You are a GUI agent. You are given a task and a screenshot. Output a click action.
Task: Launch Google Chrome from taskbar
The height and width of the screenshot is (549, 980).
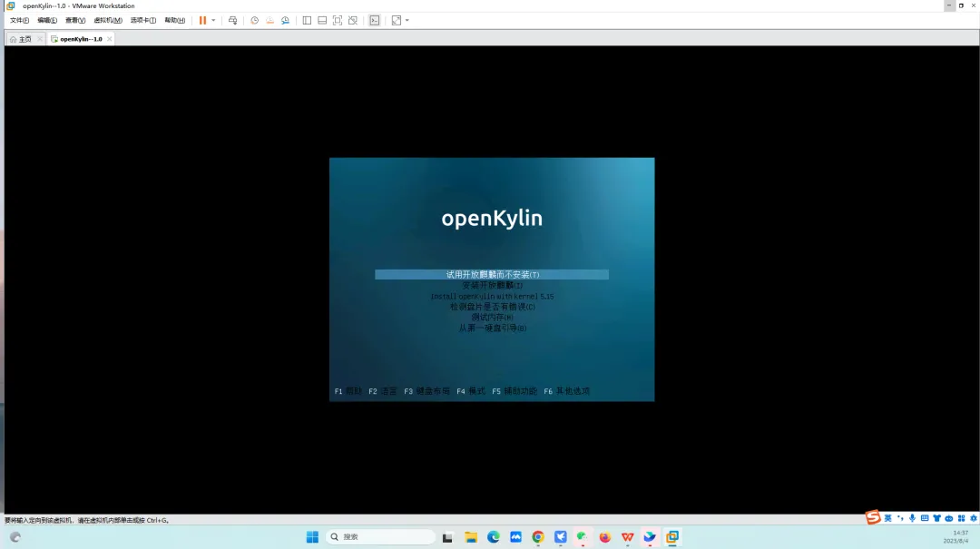tap(538, 537)
